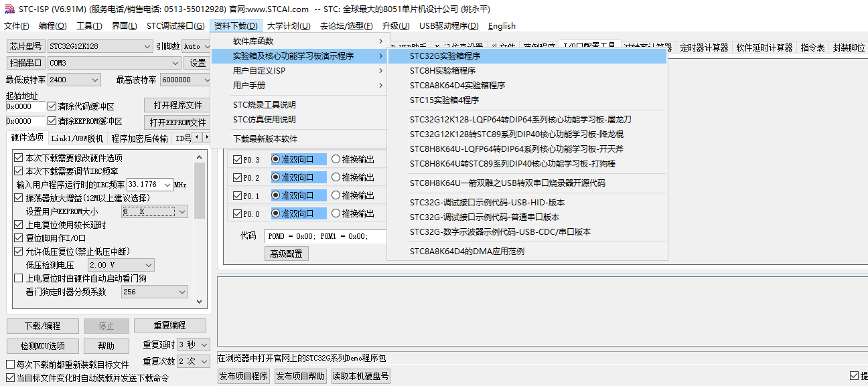The image size is (868, 386).
Task: Open the 编程(O) menu
Action: [x=52, y=26]
